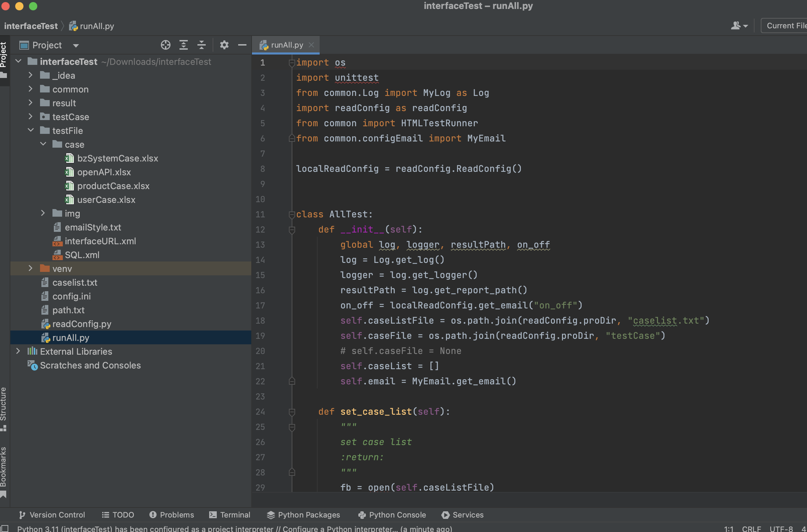Click the Select Opened File locate icon
The height and width of the screenshot is (532, 807).
coord(166,45)
